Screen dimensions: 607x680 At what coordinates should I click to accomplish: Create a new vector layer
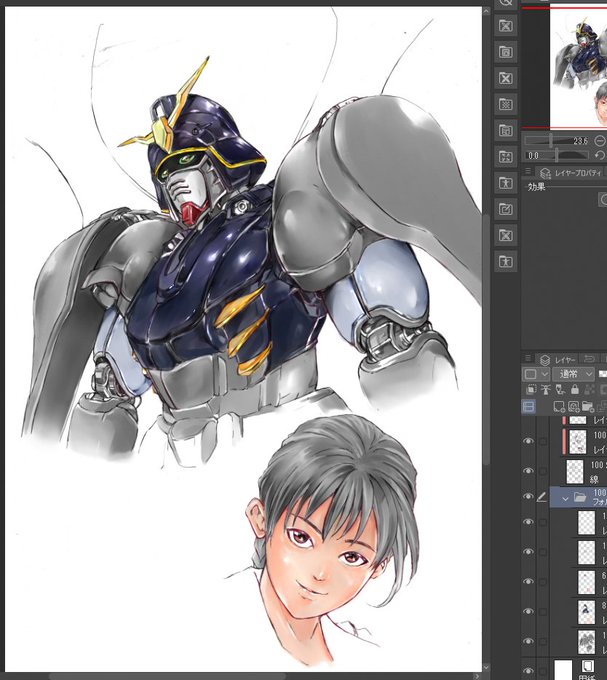[573, 407]
